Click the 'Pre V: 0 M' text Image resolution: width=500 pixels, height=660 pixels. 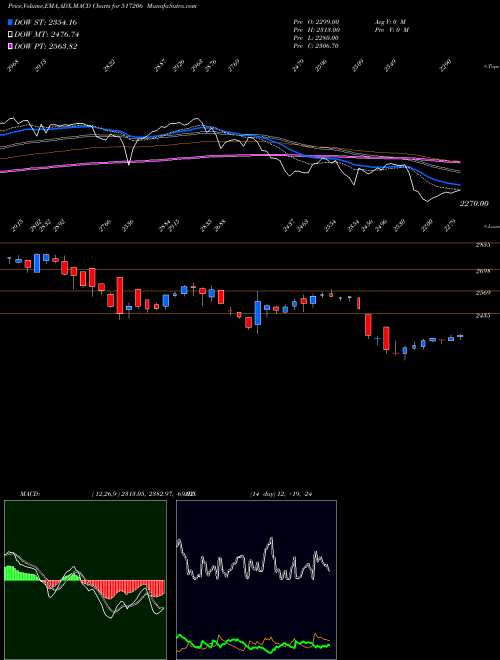coord(391,30)
